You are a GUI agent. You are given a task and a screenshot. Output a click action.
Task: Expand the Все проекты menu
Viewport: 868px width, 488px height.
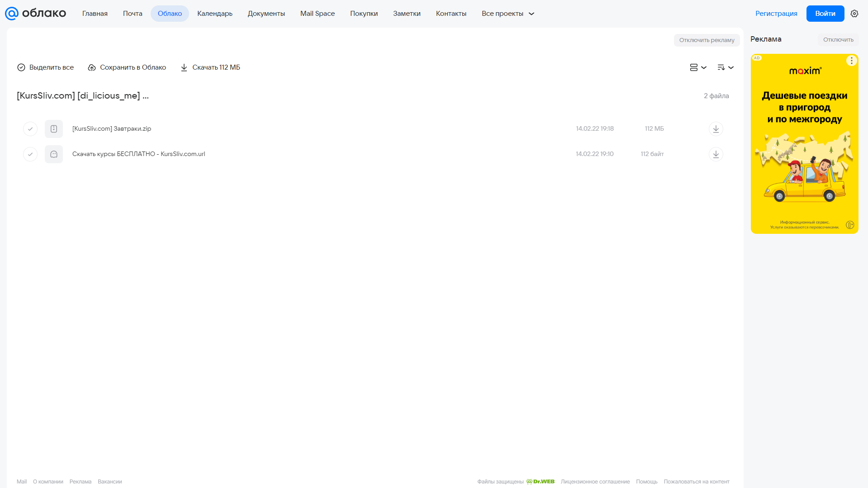pos(508,14)
